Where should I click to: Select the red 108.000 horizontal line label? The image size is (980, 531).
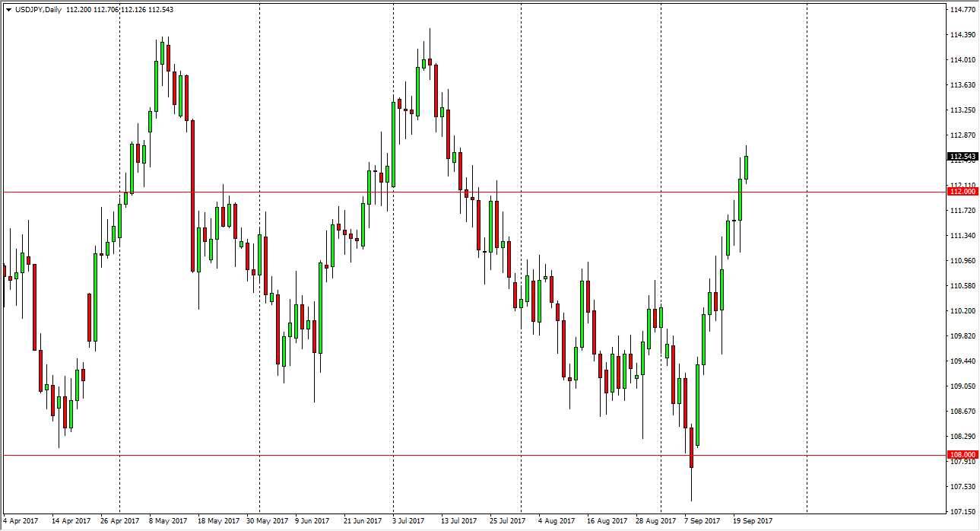[961, 453]
